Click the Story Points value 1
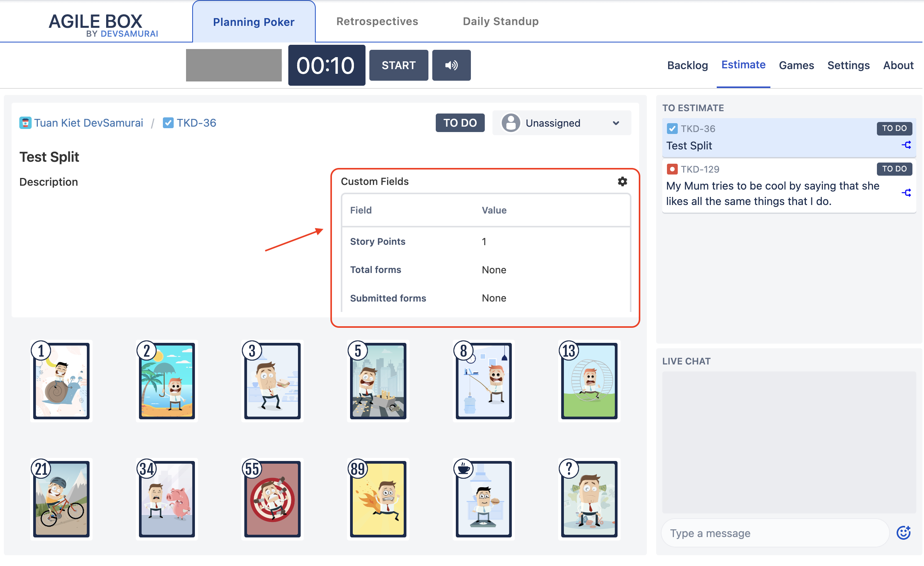924x566 pixels. tap(484, 242)
